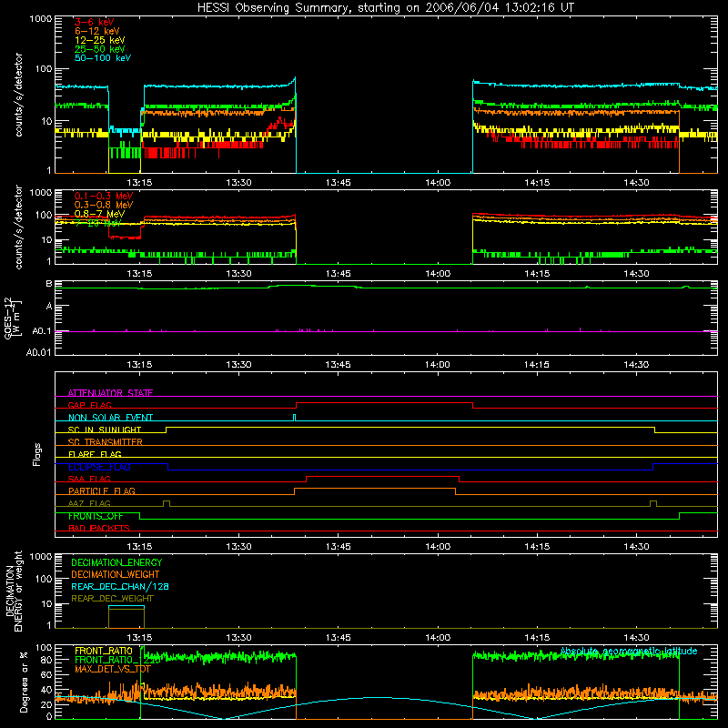Click the cyan geomagnetic latitude curve peak near 13:50
Screen dimensions: 728x728
coord(380,697)
